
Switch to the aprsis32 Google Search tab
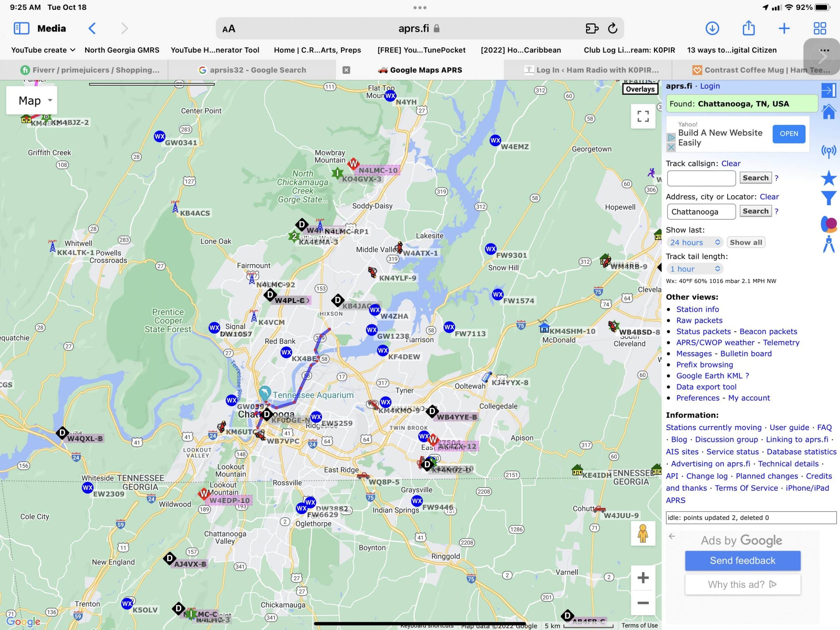coord(252,70)
